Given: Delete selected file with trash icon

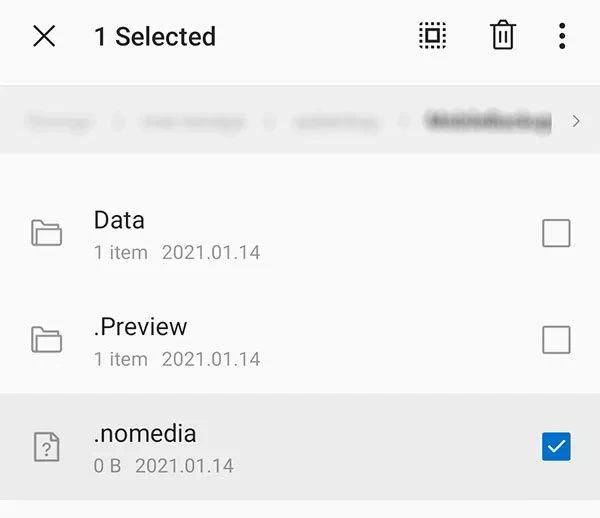Looking at the screenshot, I should tap(502, 37).
